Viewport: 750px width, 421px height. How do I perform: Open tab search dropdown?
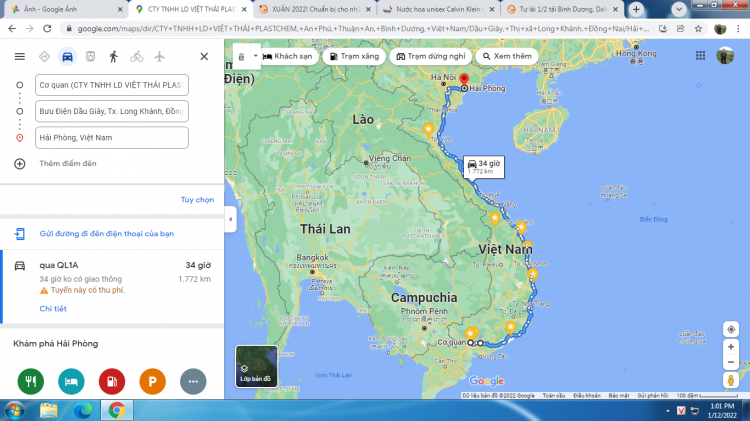point(679,9)
